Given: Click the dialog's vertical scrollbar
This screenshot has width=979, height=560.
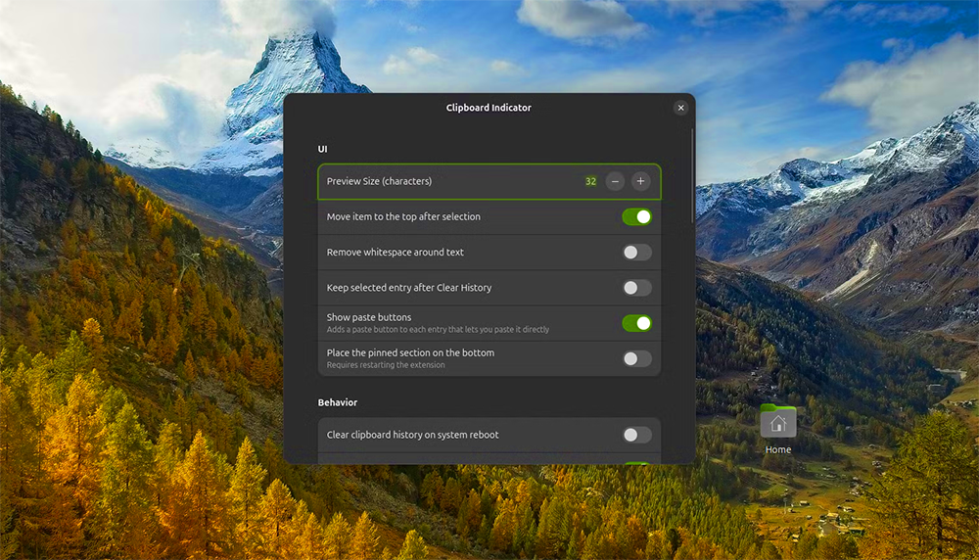Looking at the screenshot, I should pos(692,176).
